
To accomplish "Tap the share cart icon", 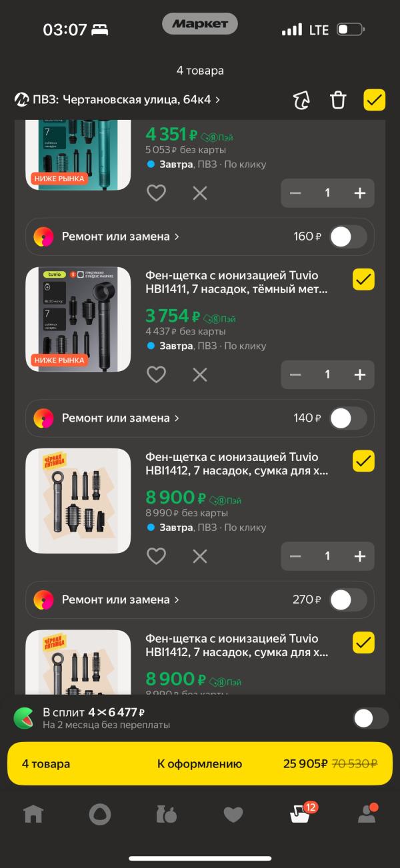I will [302, 100].
